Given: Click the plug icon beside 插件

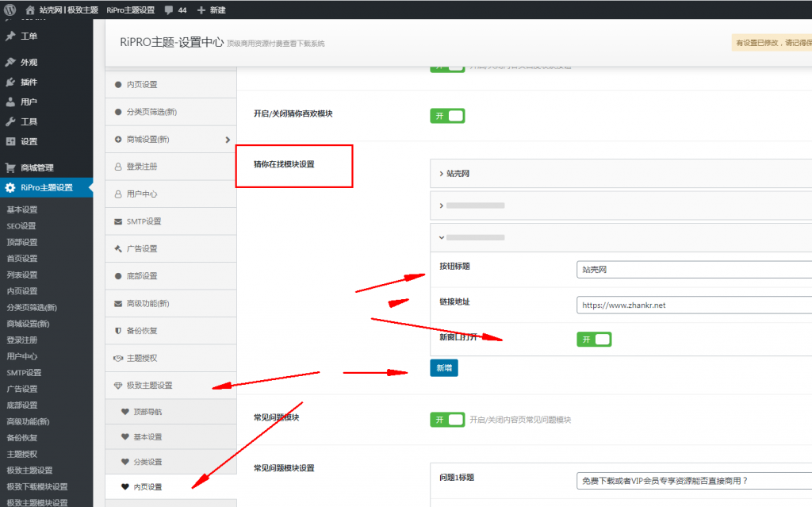Looking at the screenshot, I should coord(10,82).
